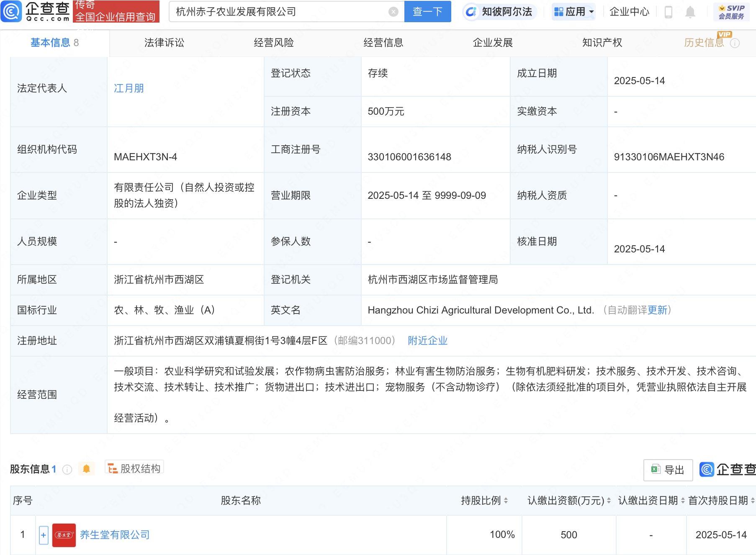This screenshot has height=555, width=756.
Task: Select English name Hangzhou Chizi Agricultural Development
Action: [x=481, y=310]
